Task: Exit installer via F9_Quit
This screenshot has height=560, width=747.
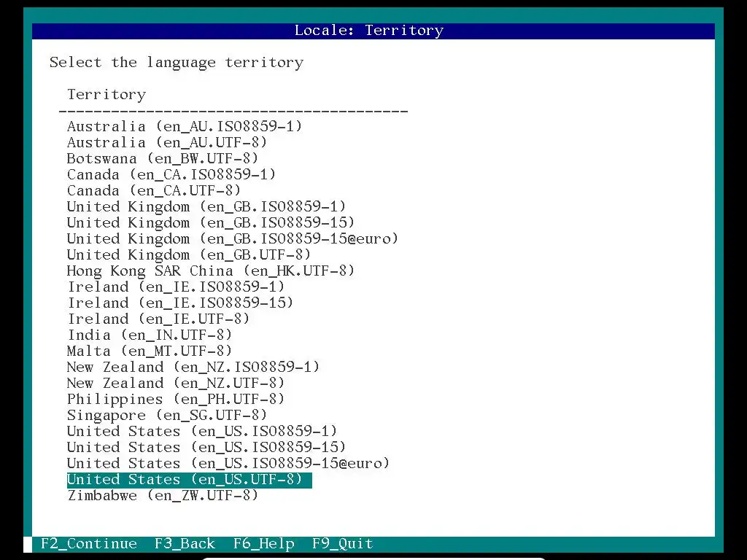Action: (343, 544)
